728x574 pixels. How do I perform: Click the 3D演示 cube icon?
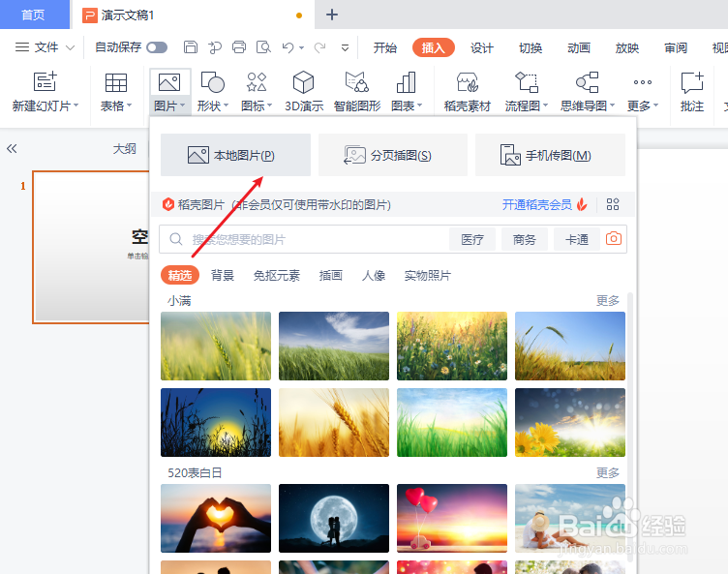(304, 82)
